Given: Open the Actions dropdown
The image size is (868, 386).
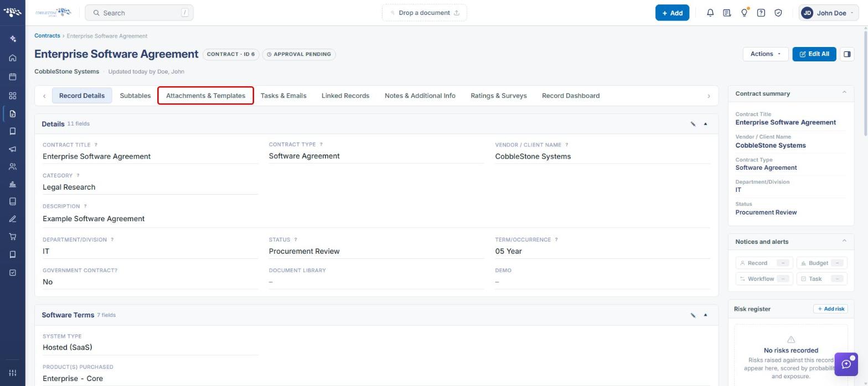Looking at the screenshot, I should (x=766, y=54).
